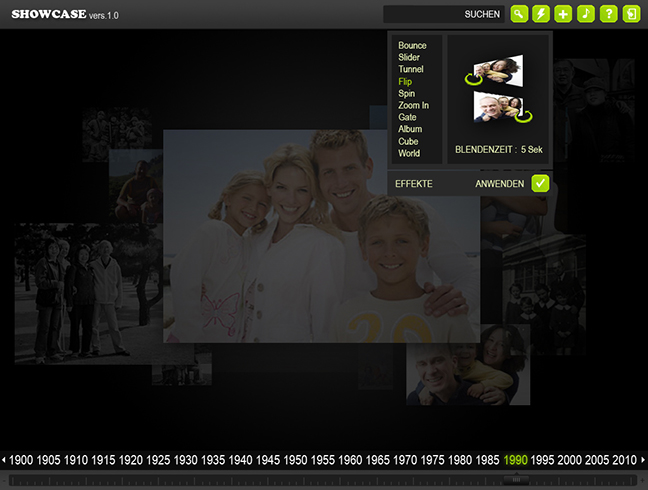Click the search magnifier icon
Viewport: 648px width, 490px height.
[x=519, y=14]
